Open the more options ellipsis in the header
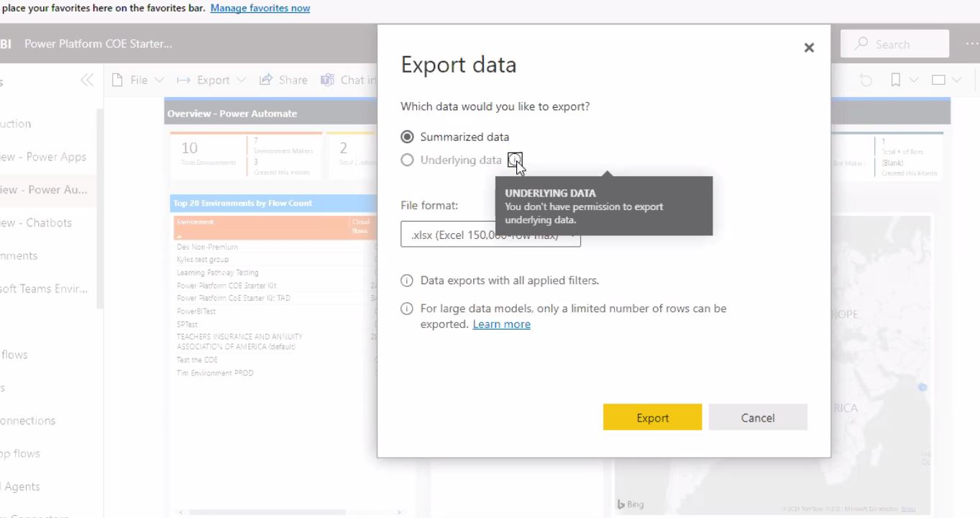980x518 pixels. click(x=972, y=45)
